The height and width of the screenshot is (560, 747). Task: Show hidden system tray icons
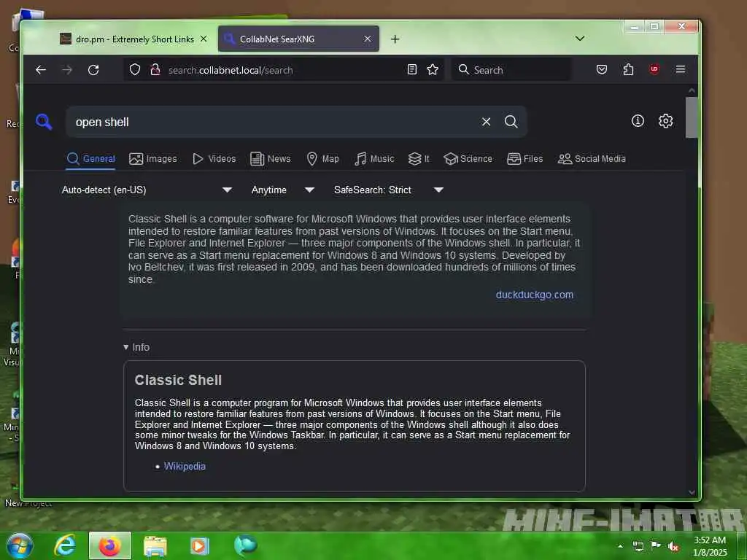click(620, 546)
